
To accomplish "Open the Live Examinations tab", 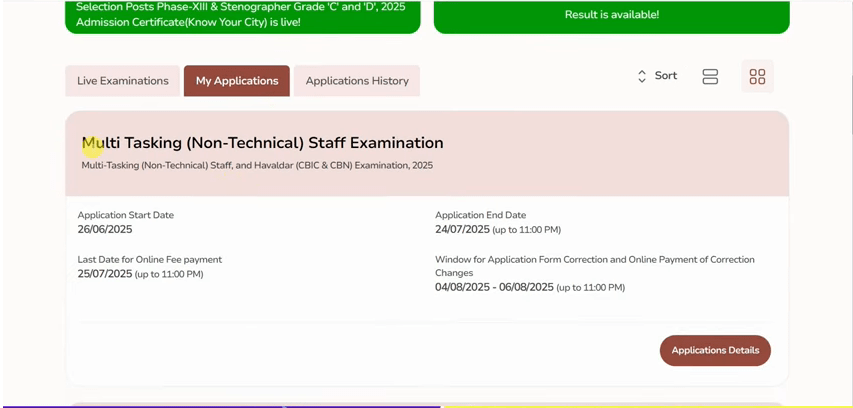I will pos(122,81).
